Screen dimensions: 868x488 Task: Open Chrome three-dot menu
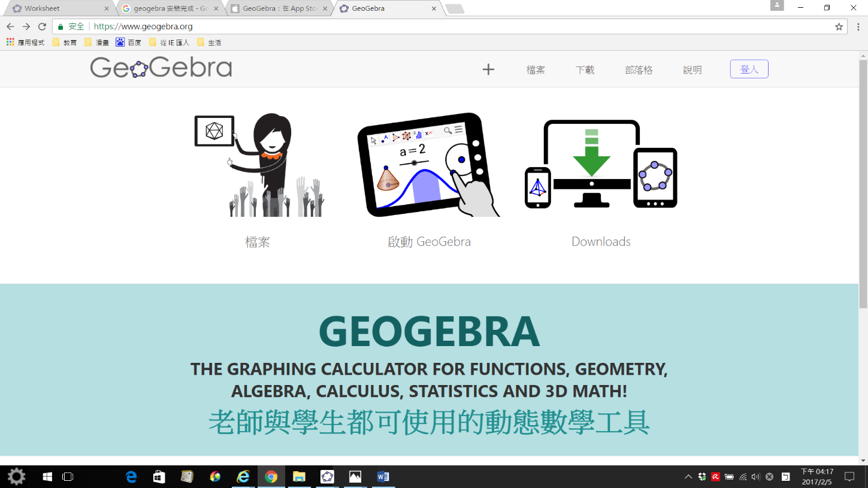coord(858,26)
